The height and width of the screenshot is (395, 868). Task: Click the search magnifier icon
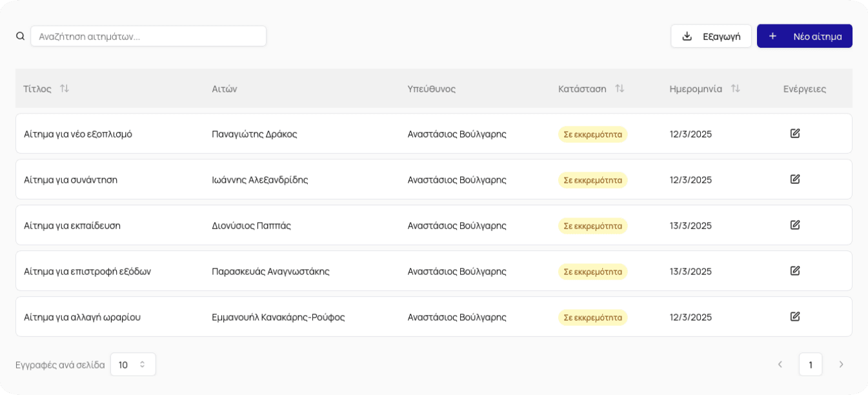click(x=21, y=36)
